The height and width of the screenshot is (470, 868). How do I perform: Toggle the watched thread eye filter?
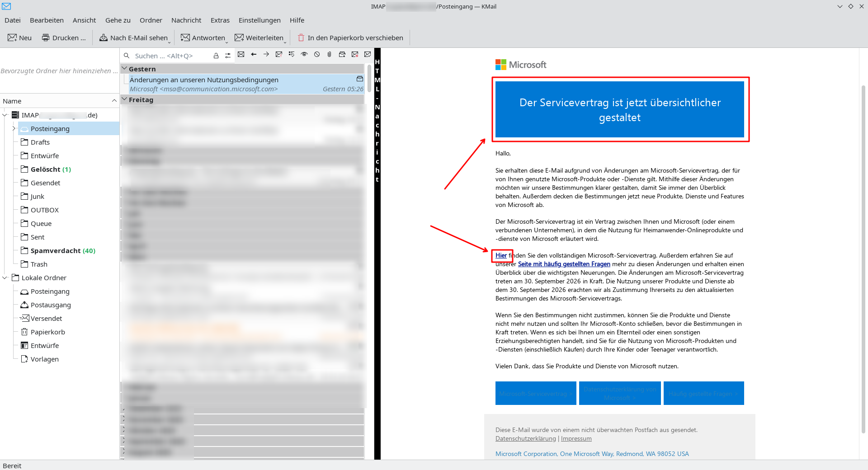[304, 54]
